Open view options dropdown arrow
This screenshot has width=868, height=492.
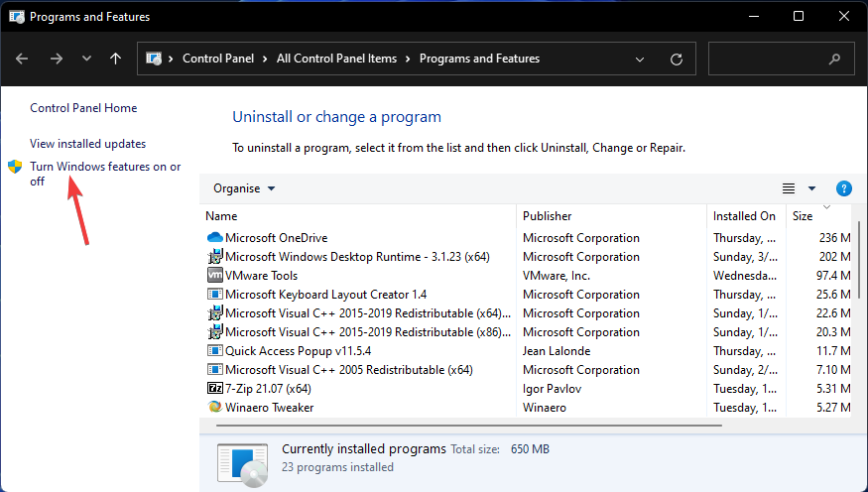point(811,188)
